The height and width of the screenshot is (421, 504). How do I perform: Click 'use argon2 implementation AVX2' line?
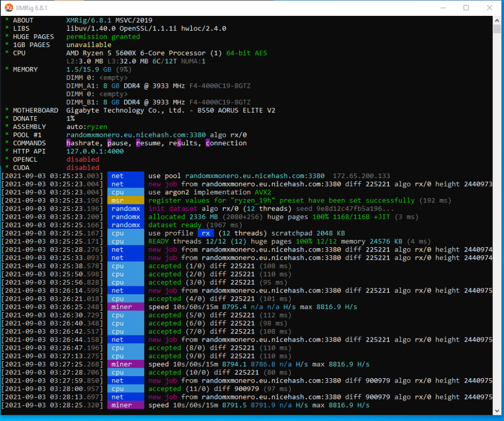tap(209, 192)
